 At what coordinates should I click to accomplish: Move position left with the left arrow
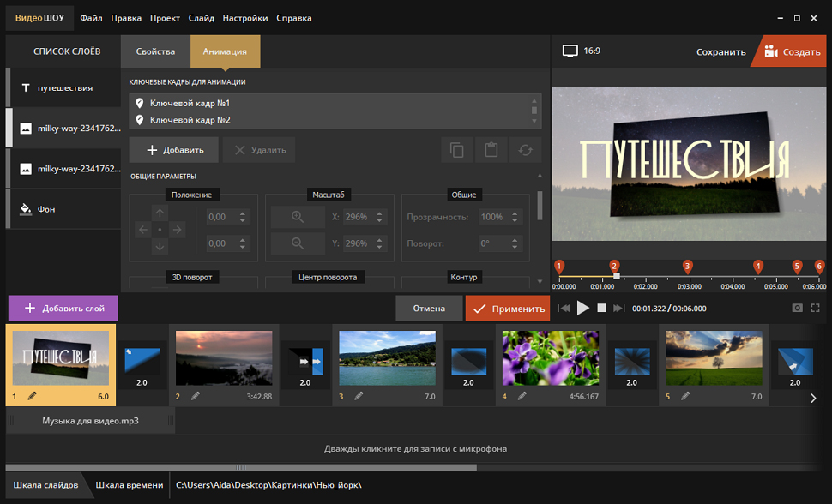pyautogui.click(x=143, y=230)
